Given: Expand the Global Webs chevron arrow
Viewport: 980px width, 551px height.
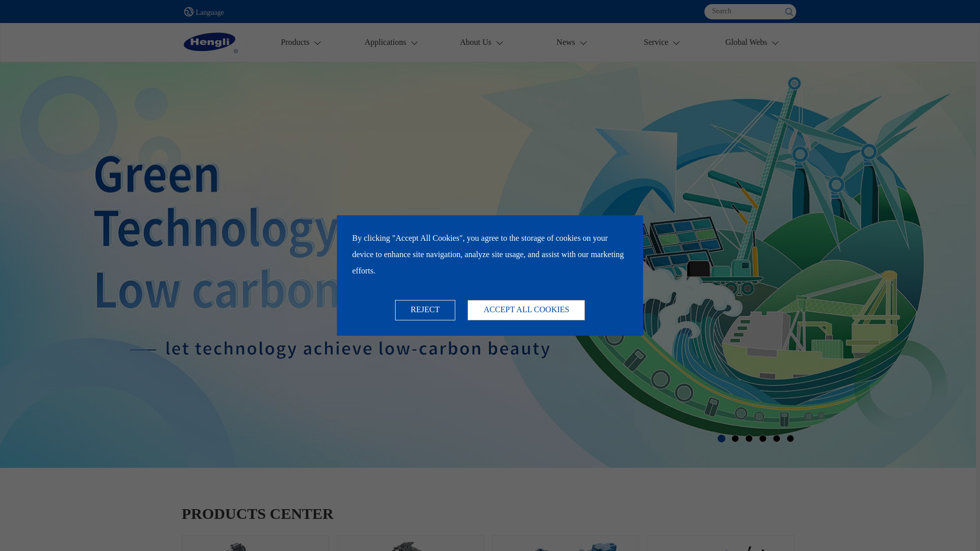Looking at the screenshot, I should [x=775, y=43].
